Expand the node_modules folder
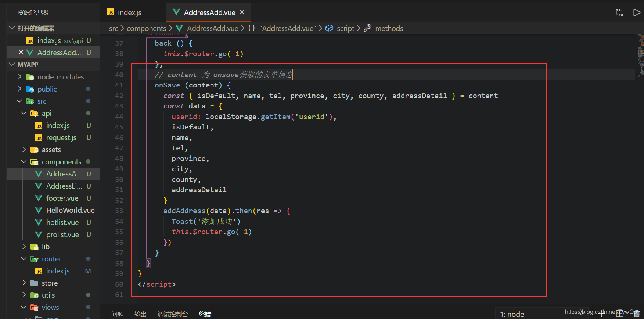Screen dimensions: 644x319 (20, 77)
